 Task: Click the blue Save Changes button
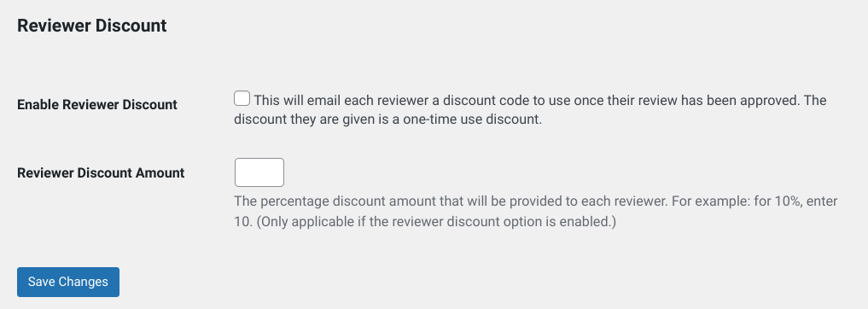click(68, 282)
